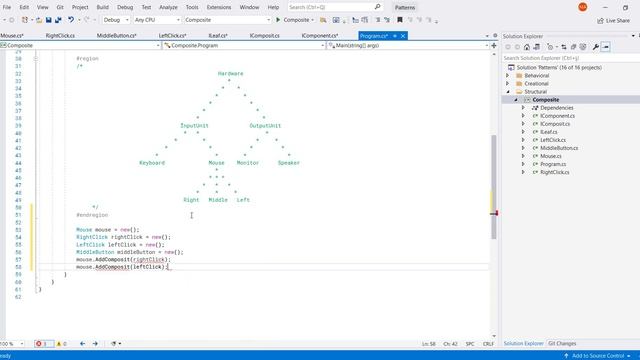The width and height of the screenshot is (640, 360).
Task: Expand the Behavioral folder
Action: point(508,76)
